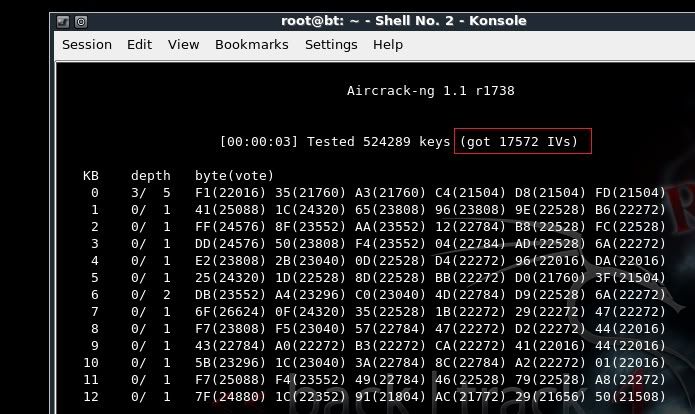The height and width of the screenshot is (414, 695).
Task: Select the value 'F5(23040)'
Action: 310,329
